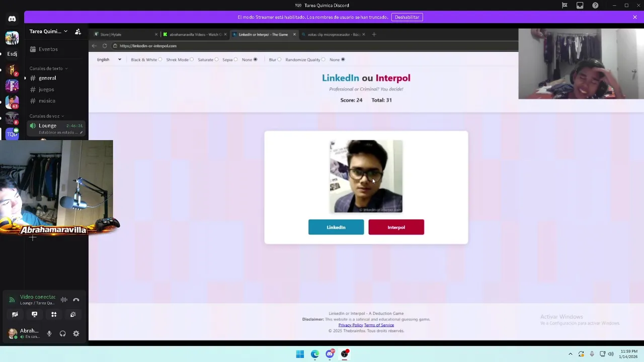Select None effect radio after Randomize Quality
Viewport: 644px width, 362px height.
coord(343,59)
